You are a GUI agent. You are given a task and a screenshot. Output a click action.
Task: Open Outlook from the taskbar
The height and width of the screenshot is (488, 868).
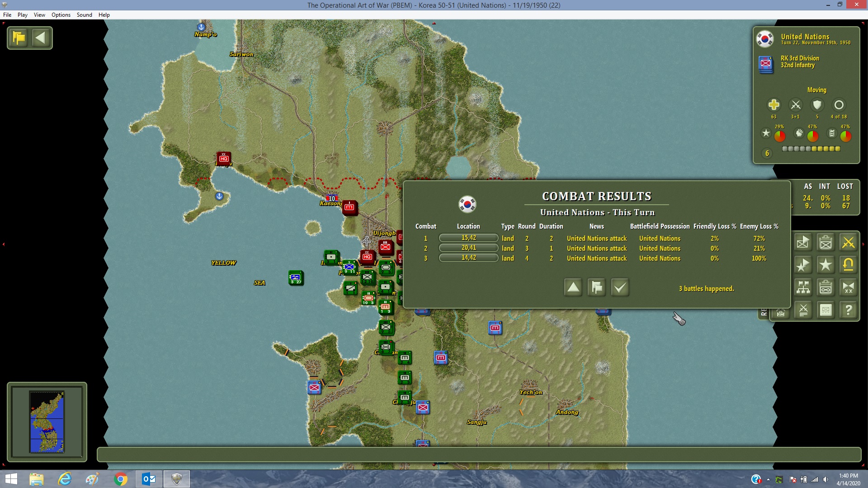coord(149,479)
